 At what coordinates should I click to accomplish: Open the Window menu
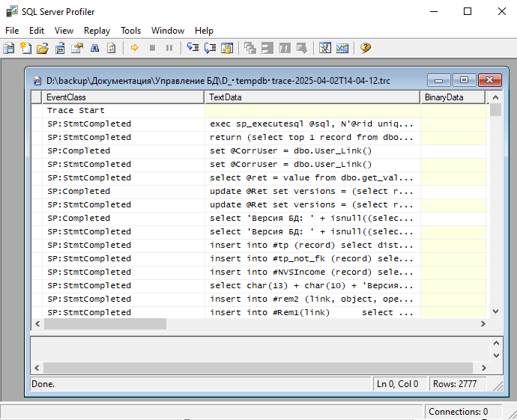click(x=168, y=31)
